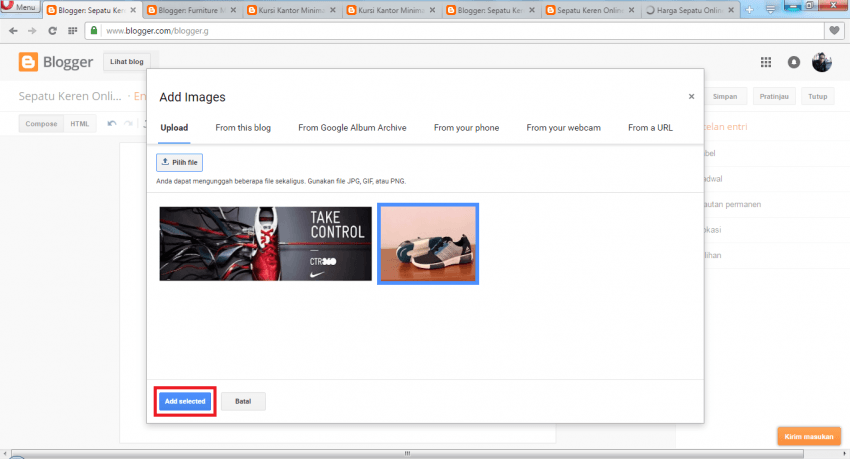This screenshot has height=459, width=850.
Task: Switch editor to Compose mode
Action: click(x=41, y=124)
